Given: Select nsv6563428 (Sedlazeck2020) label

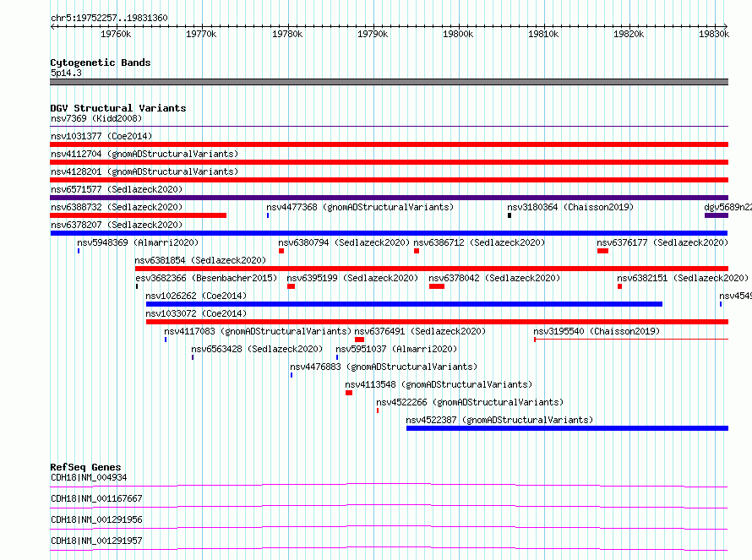Looking at the screenshot, I should tap(257, 349).
